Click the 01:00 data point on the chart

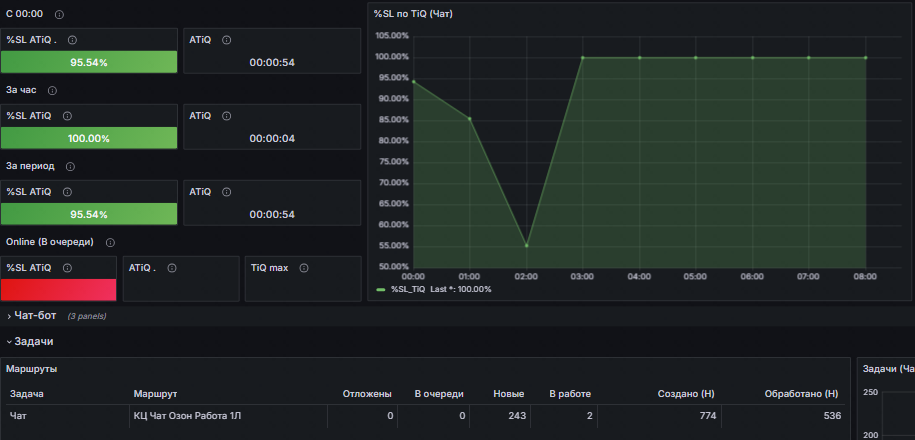[470, 118]
